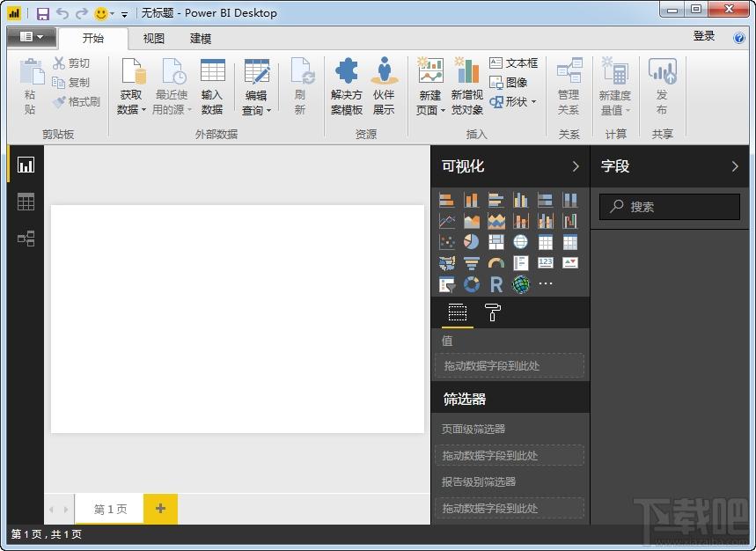Click the 搜索 fields search box

click(669, 207)
